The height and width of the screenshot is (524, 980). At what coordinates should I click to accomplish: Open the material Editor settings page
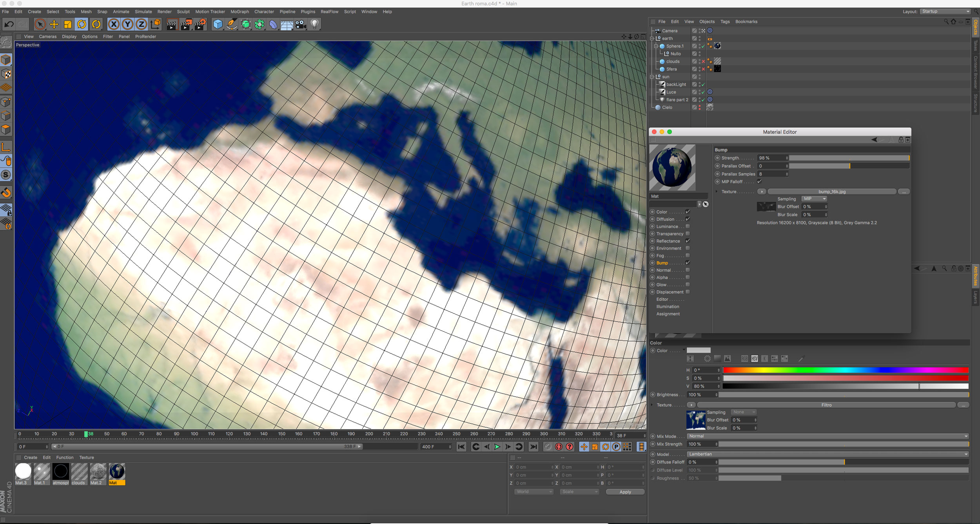click(662, 299)
